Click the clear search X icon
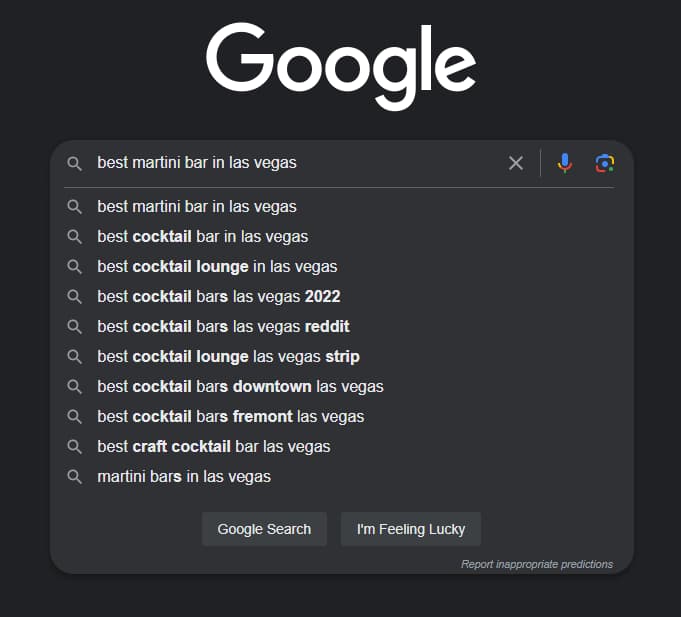Screen dimensions: 681x617 tap(516, 163)
